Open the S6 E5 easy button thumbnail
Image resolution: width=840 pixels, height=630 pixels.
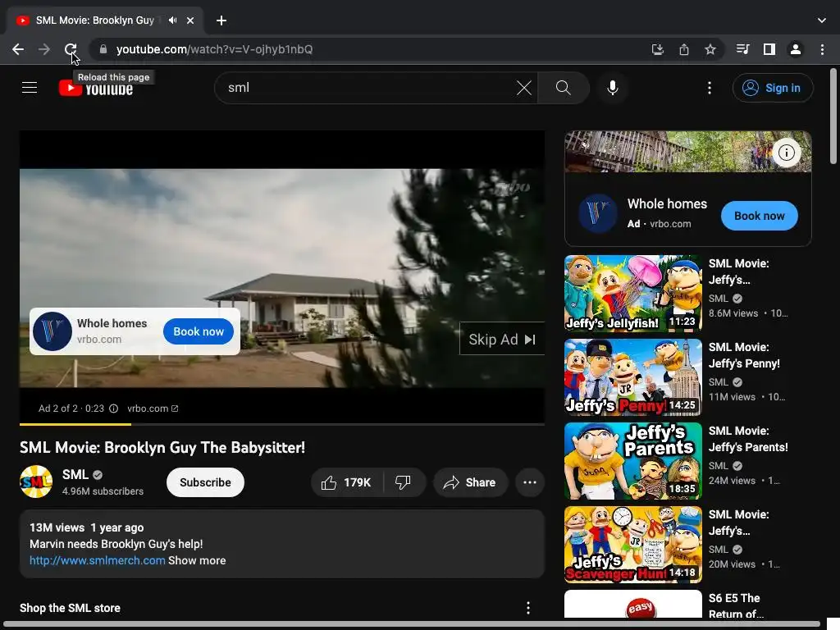[x=632, y=604]
